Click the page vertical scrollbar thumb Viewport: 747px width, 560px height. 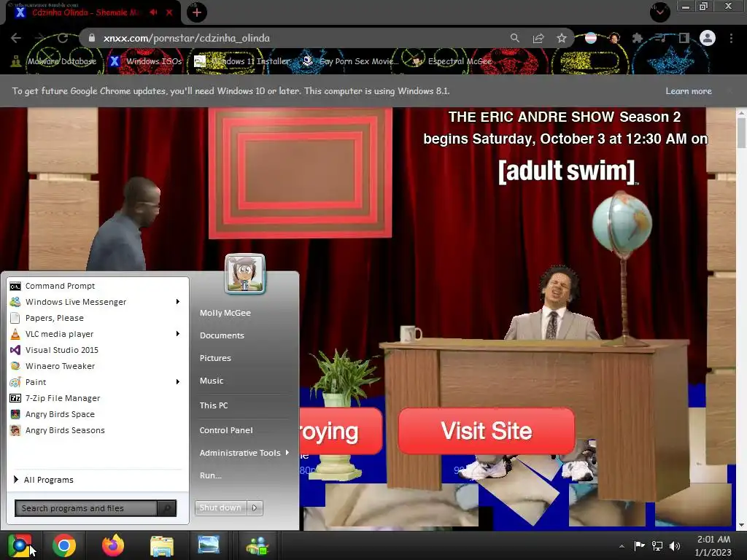click(741, 132)
